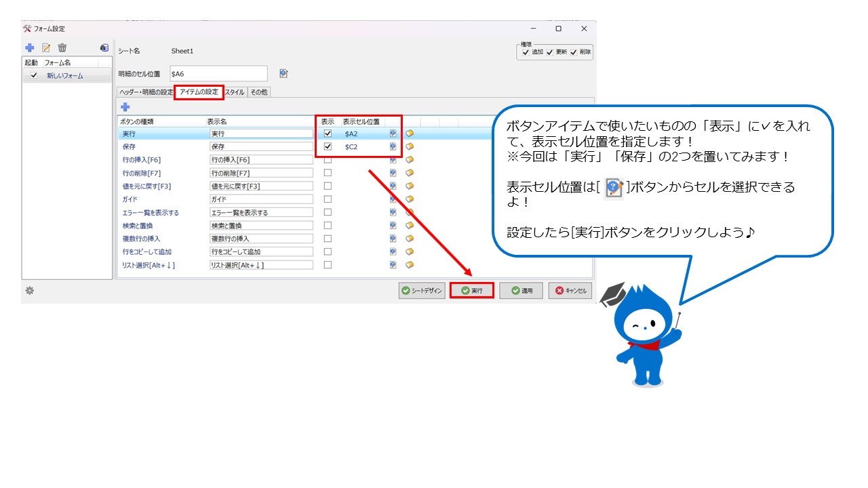Click the 明細のセル位置 input field
Image resolution: width=868 pixels, height=488 pixels.
click(x=218, y=74)
